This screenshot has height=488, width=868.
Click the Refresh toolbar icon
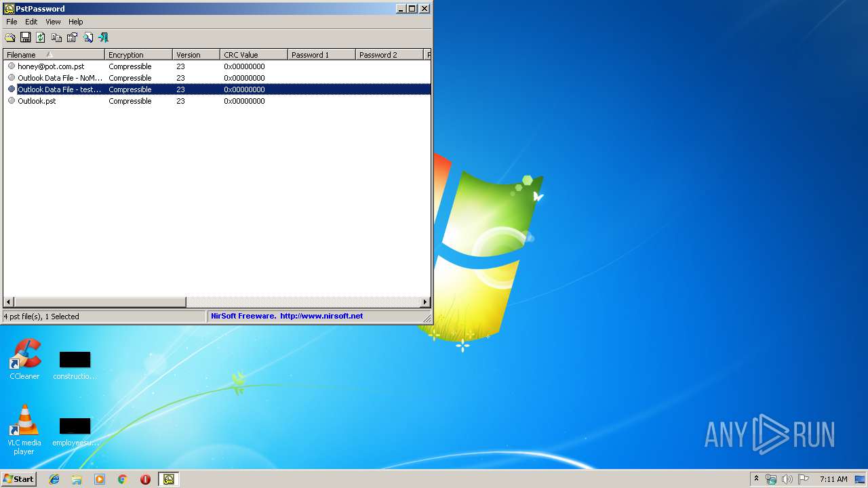tap(41, 37)
